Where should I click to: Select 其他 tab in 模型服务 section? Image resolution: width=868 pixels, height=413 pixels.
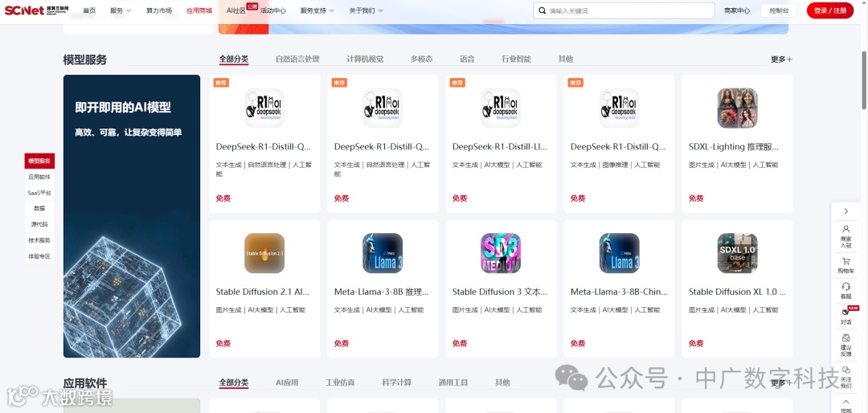565,59
